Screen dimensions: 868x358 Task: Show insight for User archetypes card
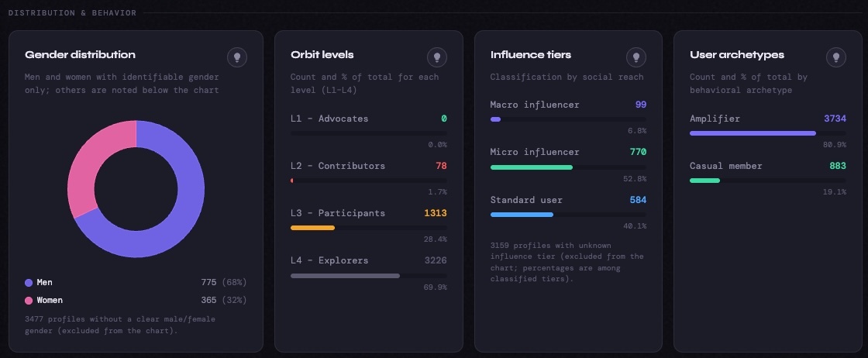pyautogui.click(x=835, y=57)
